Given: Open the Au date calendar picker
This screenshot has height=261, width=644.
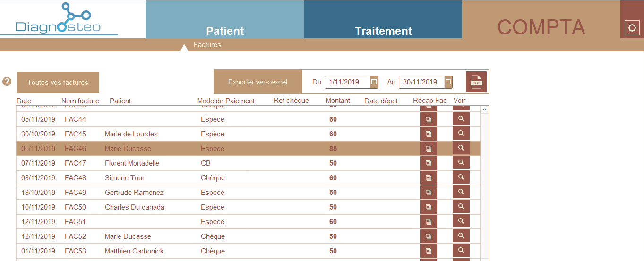Looking at the screenshot, I should click(448, 82).
